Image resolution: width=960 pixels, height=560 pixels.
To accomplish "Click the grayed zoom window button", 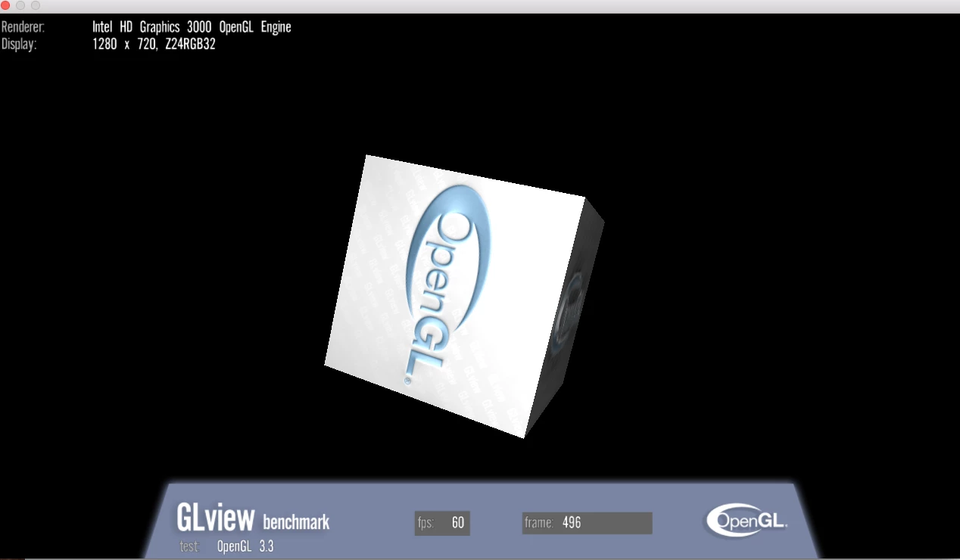I will [x=36, y=5].
